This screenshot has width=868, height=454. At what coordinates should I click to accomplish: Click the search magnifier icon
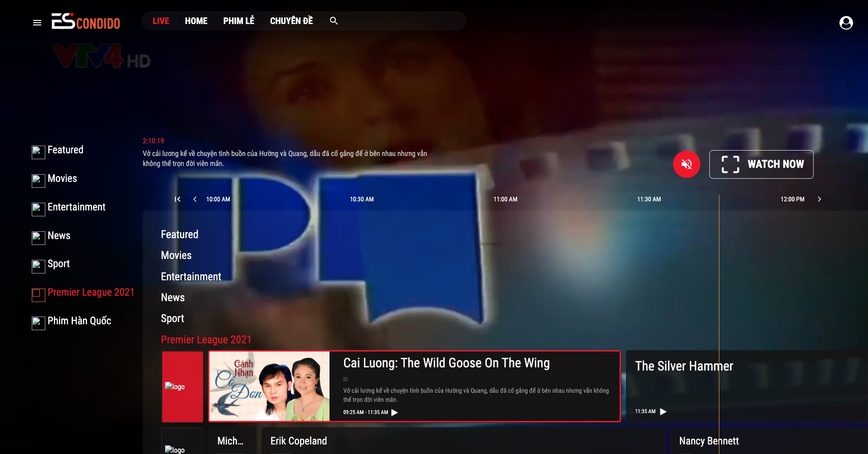pos(334,21)
